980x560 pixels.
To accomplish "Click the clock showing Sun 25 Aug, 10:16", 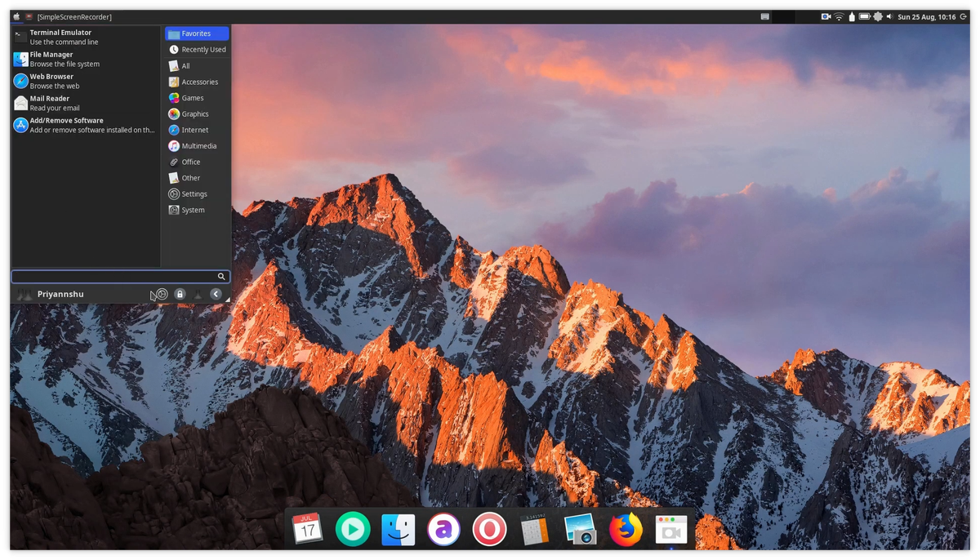I will coord(927,16).
